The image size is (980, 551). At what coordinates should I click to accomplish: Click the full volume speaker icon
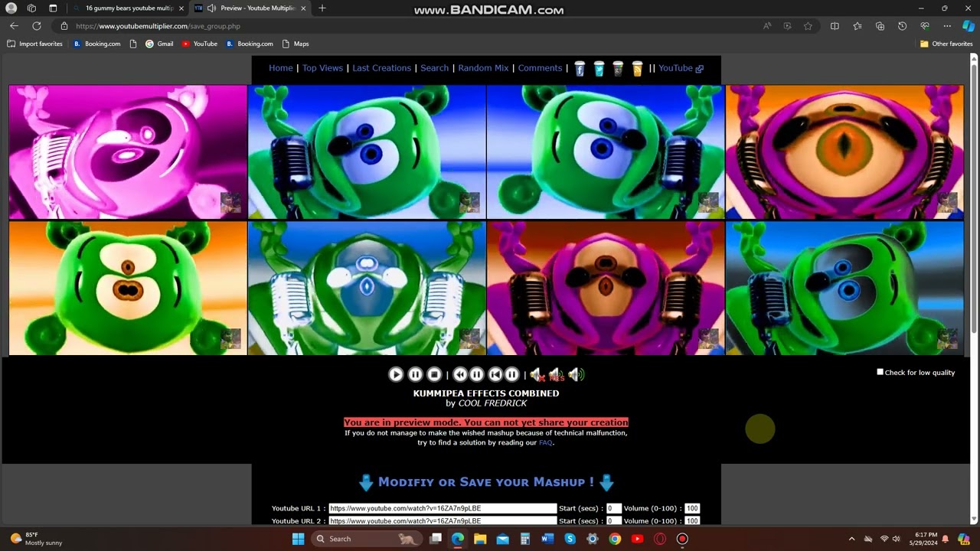pos(577,374)
